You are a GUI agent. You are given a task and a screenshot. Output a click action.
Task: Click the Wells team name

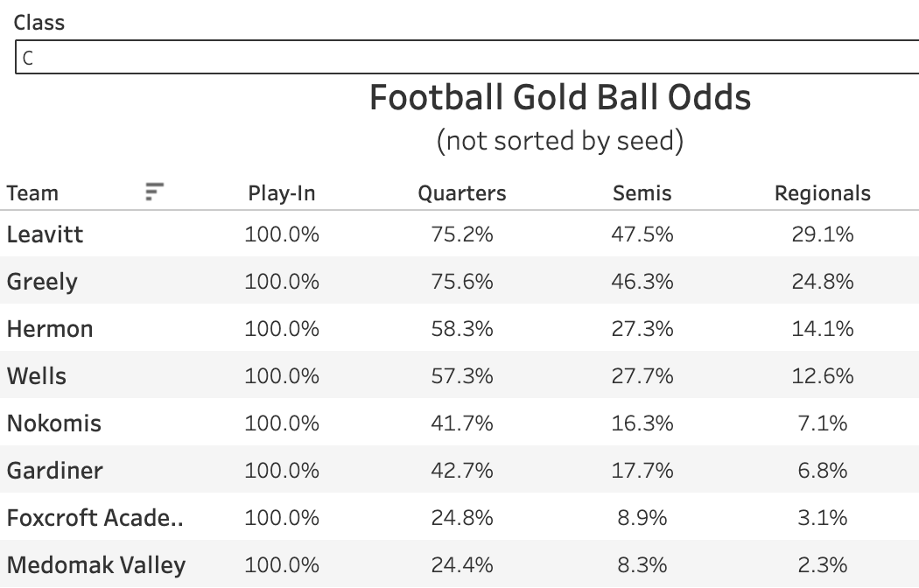(37, 376)
